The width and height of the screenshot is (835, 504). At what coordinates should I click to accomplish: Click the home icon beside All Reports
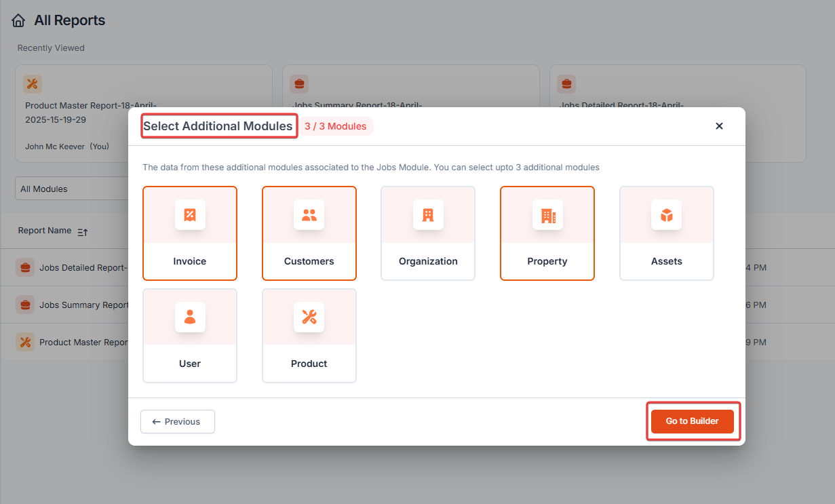(x=18, y=21)
